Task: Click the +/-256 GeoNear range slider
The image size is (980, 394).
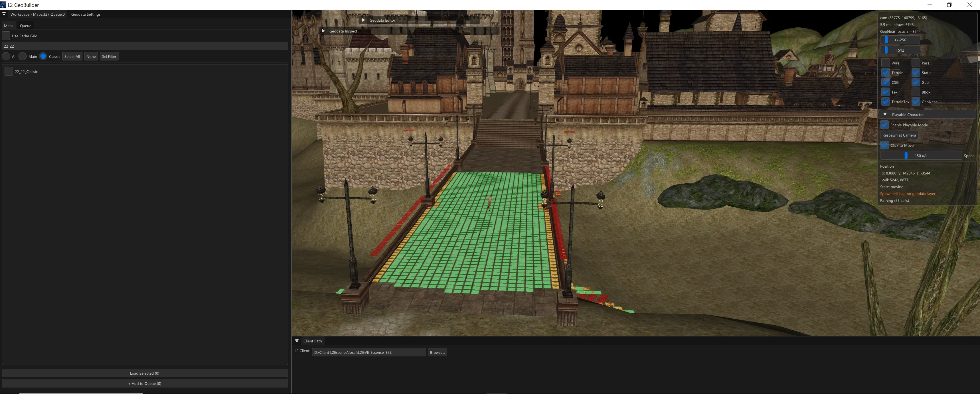Action: click(900, 40)
